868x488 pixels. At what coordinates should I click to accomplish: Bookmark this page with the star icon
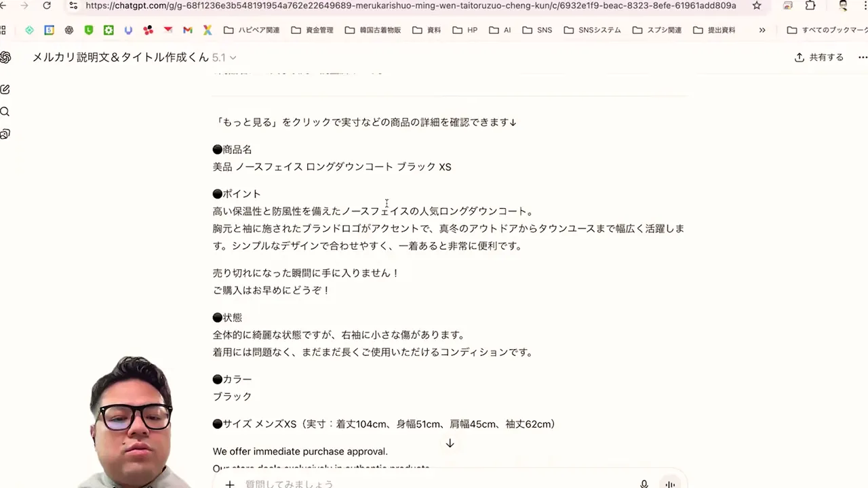[757, 5]
